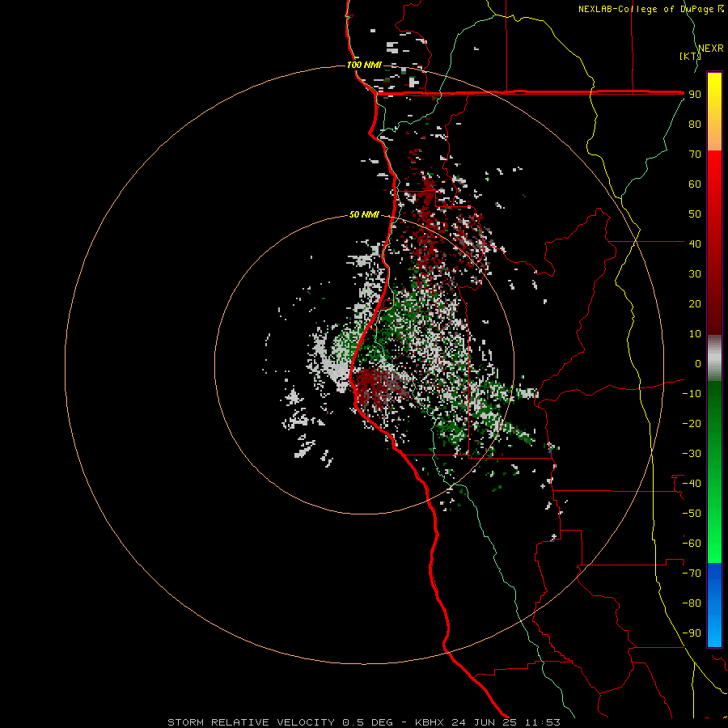Select the positive 40 knot scale label
The image size is (728, 728).
pyautogui.click(x=695, y=243)
